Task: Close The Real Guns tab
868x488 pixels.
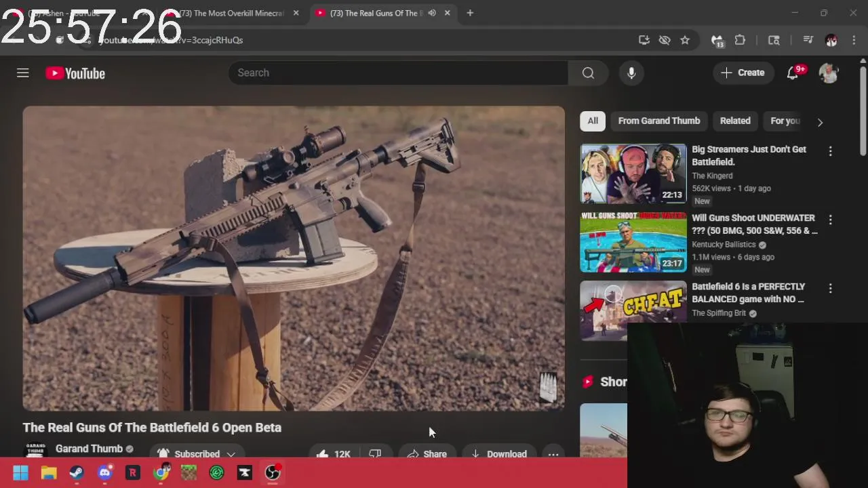Action: point(448,13)
